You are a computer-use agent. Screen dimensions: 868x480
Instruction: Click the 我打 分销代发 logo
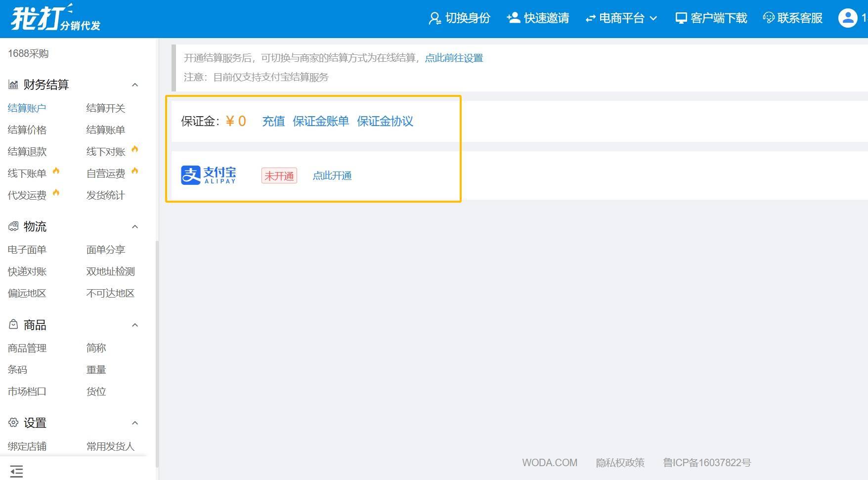(55, 18)
